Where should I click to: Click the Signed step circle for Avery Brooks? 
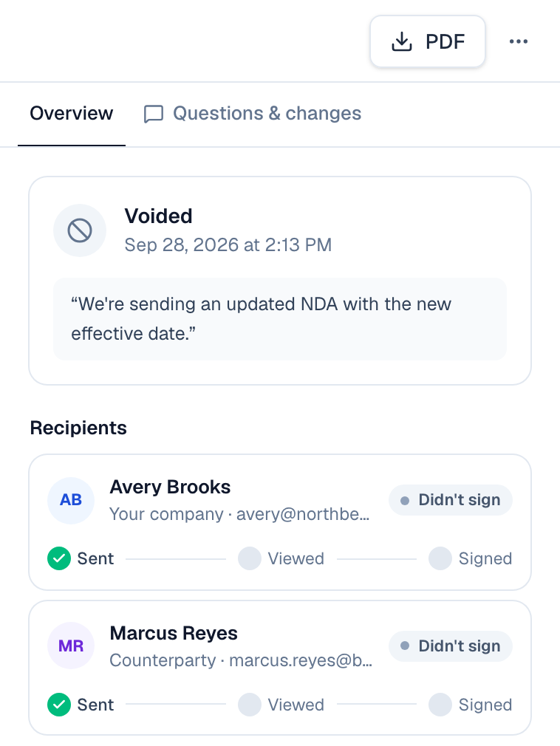click(440, 558)
